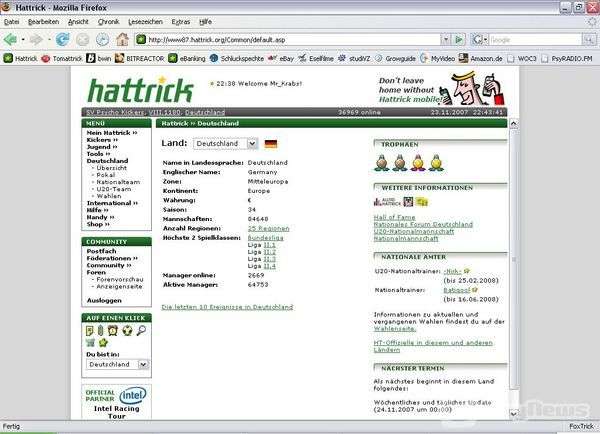This screenshot has width=600, height=434.
Task: Open the eBay bookmark
Action: pos(281,59)
